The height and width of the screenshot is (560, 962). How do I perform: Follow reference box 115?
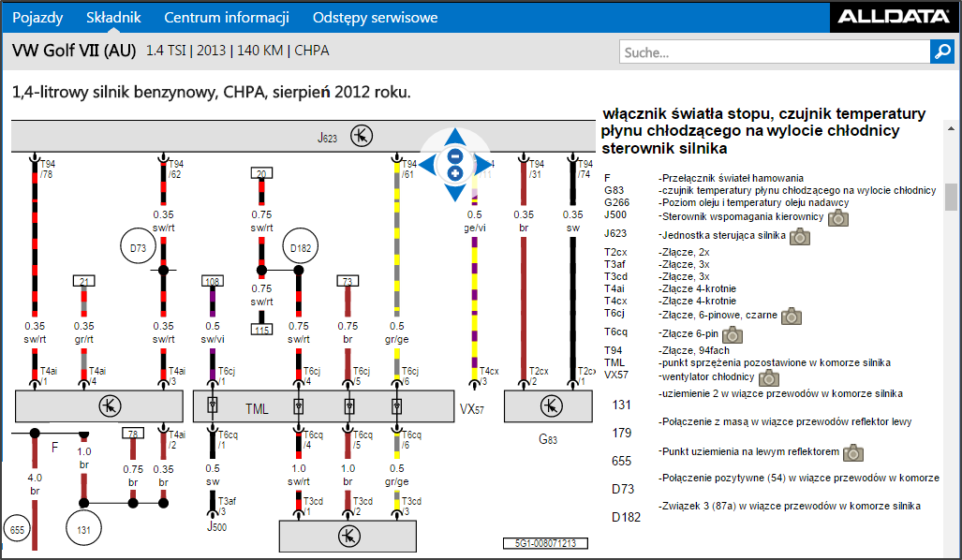click(x=261, y=330)
